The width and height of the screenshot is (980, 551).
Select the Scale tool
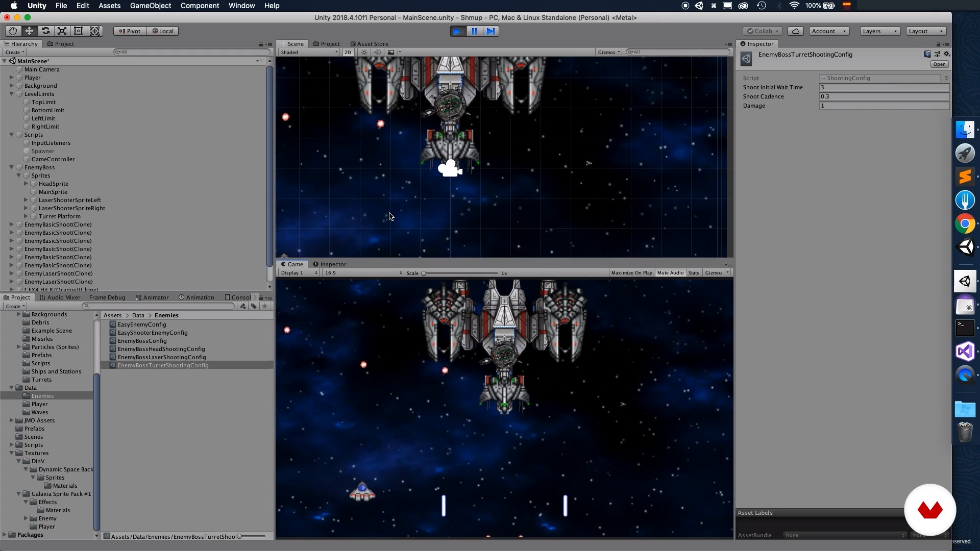pos(62,31)
